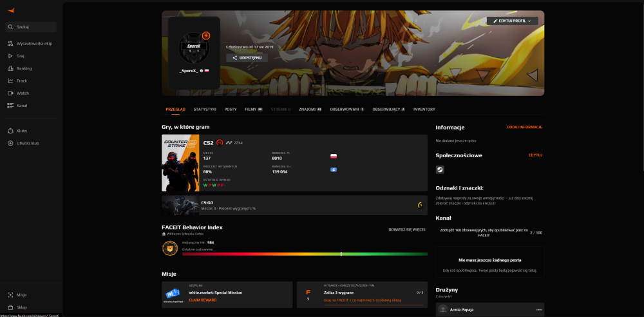Click the Track graph icon in sidebar

(x=11, y=81)
